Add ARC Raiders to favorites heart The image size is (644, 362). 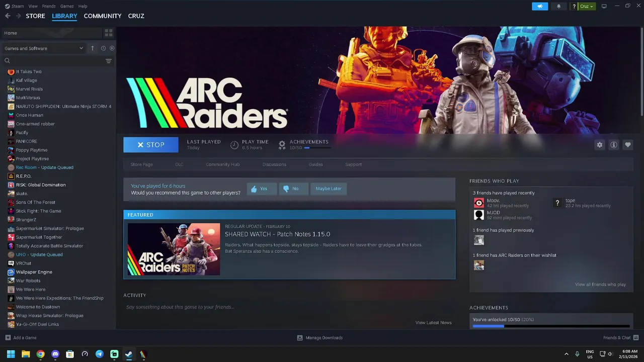627,145
